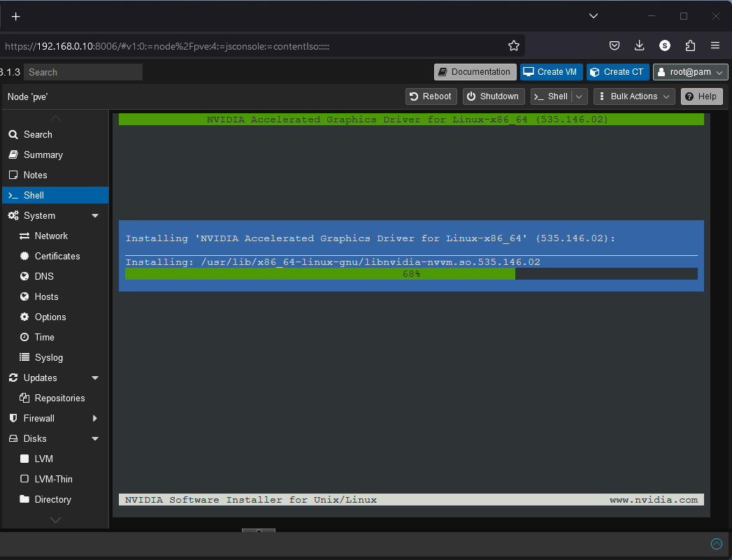This screenshot has height=560, width=732.
Task: Open the Bulk Actions dropdown
Action: coord(634,96)
